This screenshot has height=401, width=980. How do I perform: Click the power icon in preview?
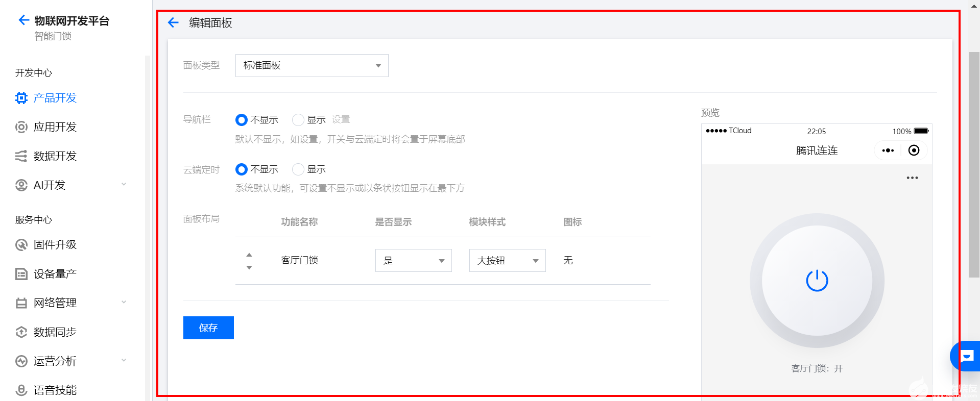point(817,281)
